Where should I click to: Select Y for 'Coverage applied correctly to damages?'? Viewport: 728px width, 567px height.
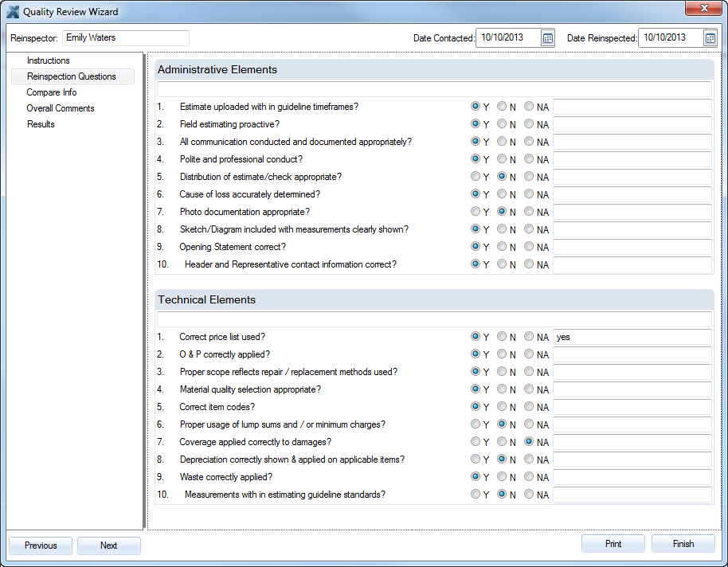coord(476,442)
